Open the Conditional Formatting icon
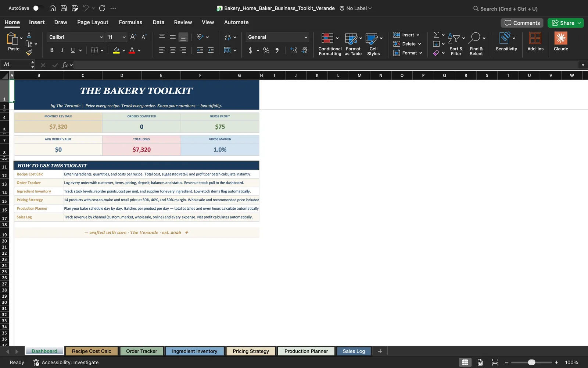 click(x=327, y=38)
